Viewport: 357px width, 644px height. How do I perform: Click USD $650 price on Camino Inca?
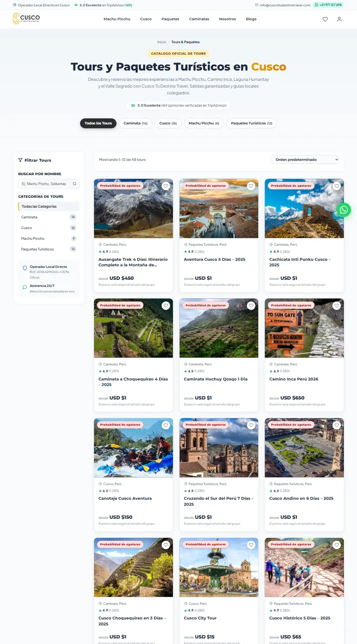click(x=292, y=398)
